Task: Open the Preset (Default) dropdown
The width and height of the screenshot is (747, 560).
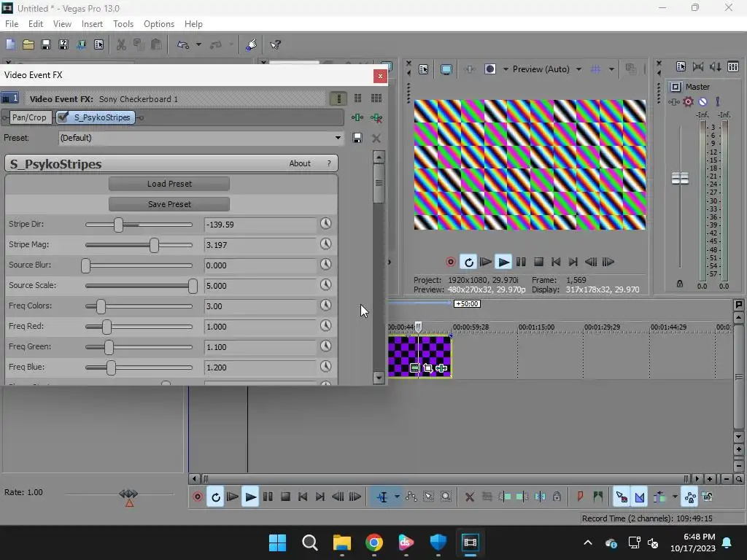Action: [x=338, y=138]
